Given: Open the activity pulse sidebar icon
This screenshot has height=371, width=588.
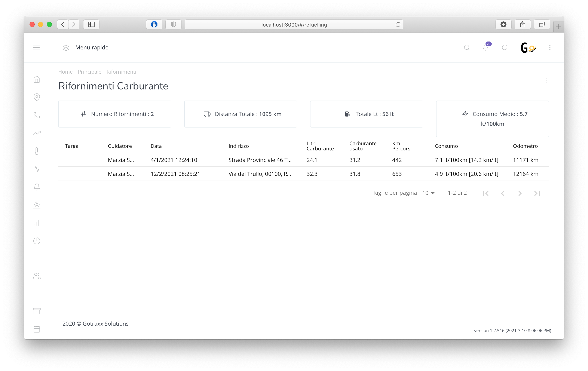Looking at the screenshot, I should [37, 169].
